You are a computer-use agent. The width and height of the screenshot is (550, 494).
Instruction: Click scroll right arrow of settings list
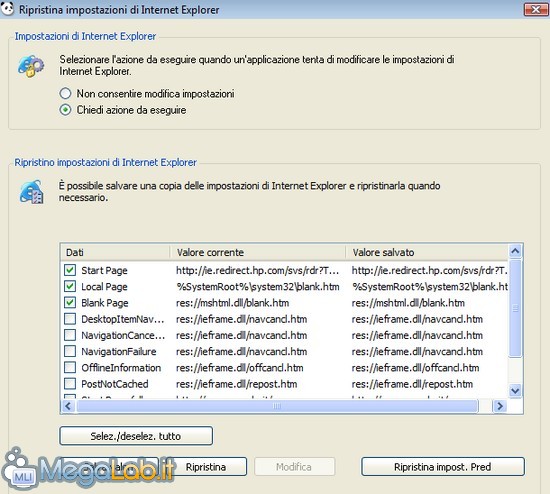[500, 406]
